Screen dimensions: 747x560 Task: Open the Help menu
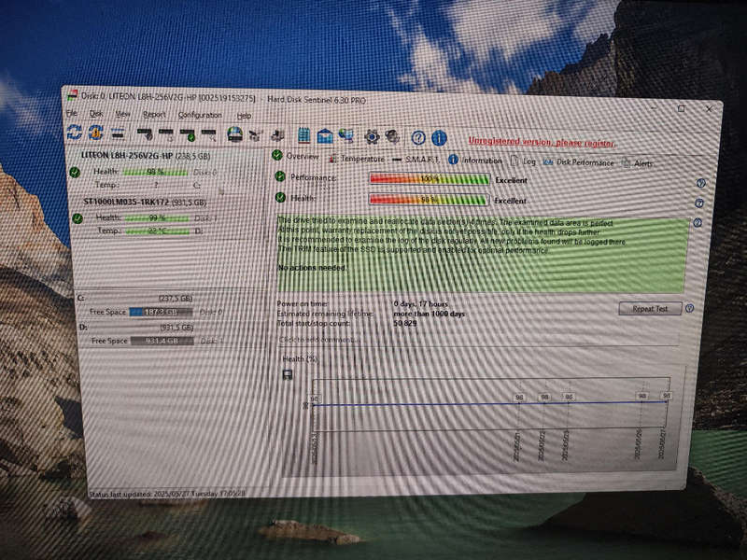click(x=244, y=116)
